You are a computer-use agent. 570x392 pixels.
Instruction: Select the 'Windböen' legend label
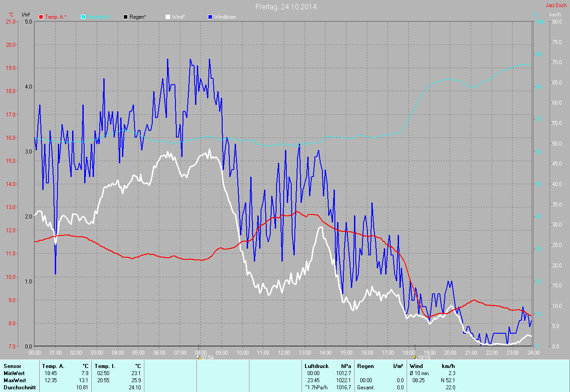[x=225, y=17]
